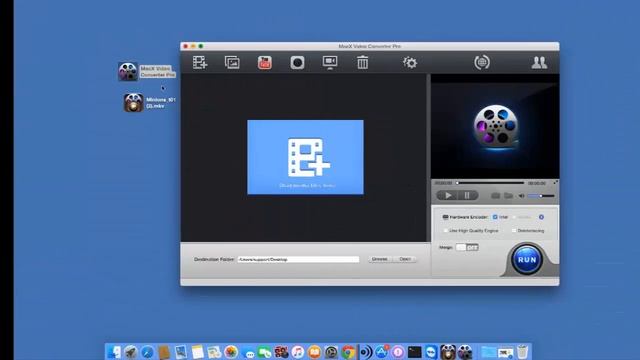Toggle the Intel hardware encoder checkbox
Viewport: 640px width, 360px height.
click(495, 217)
